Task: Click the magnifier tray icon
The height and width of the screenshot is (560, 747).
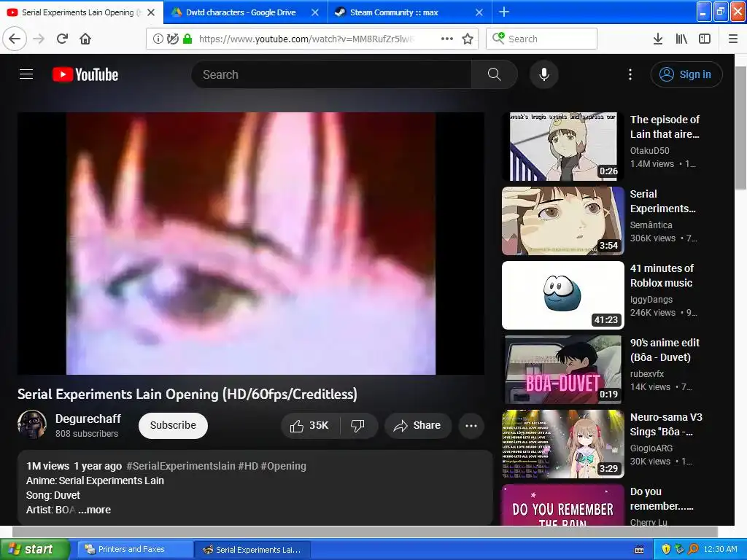Action: point(694,550)
